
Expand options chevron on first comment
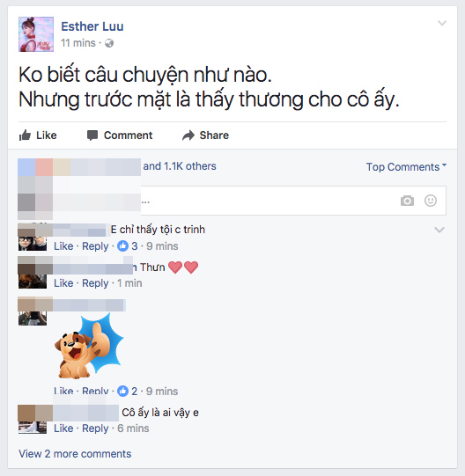(439, 230)
